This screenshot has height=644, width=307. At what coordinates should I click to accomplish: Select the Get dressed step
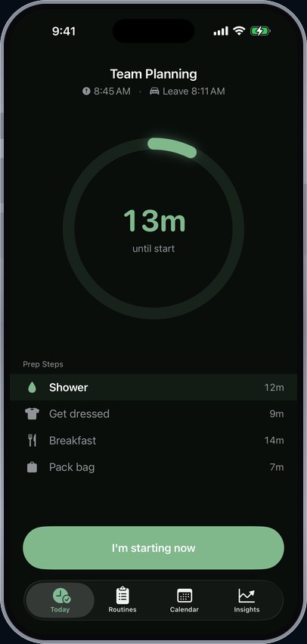tap(153, 413)
